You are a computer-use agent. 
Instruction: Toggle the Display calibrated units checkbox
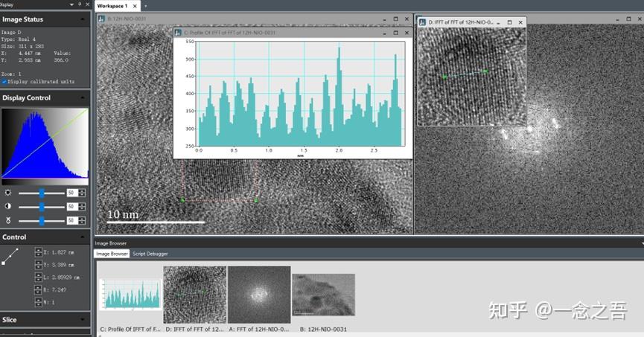4,82
